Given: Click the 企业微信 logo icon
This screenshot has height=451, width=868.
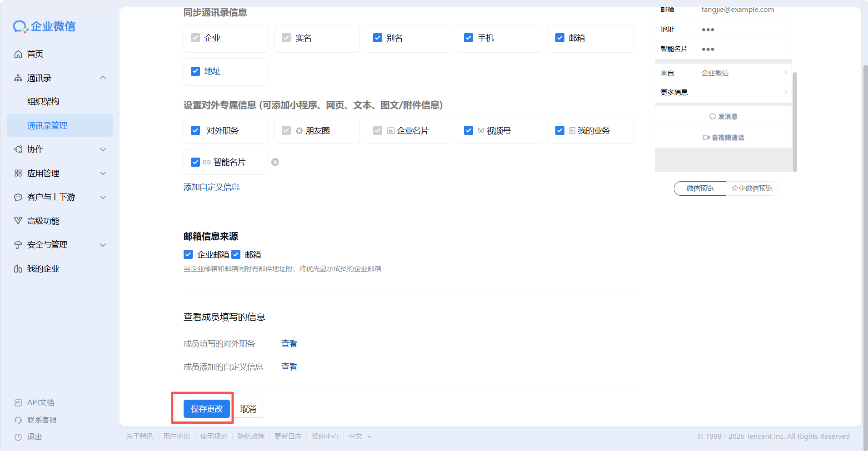Looking at the screenshot, I should click(x=20, y=27).
